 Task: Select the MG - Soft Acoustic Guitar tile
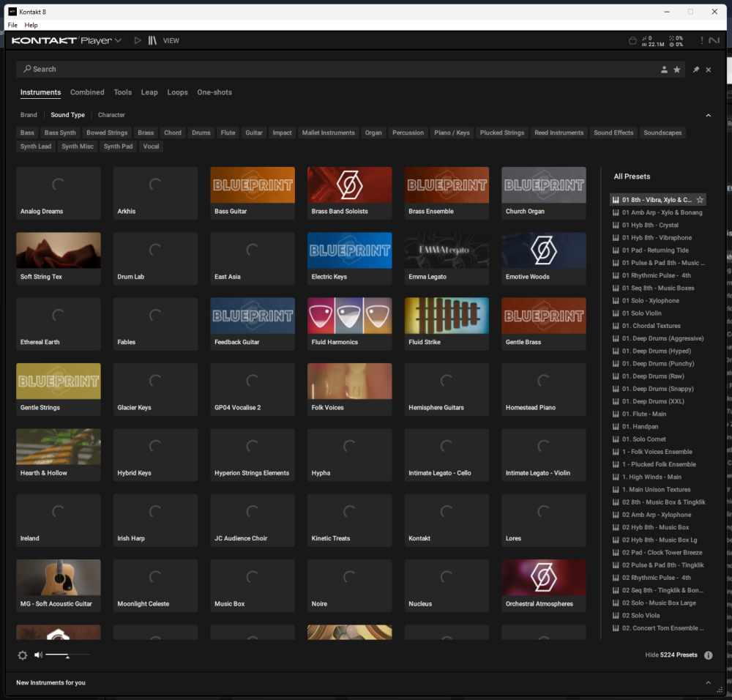[x=59, y=585]
